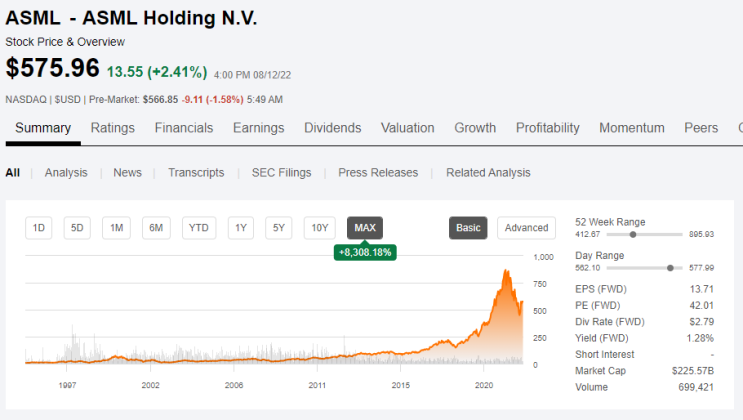743x420 pixels.
Task: Select the 1Y chart range
Action: tap(241, 228)
